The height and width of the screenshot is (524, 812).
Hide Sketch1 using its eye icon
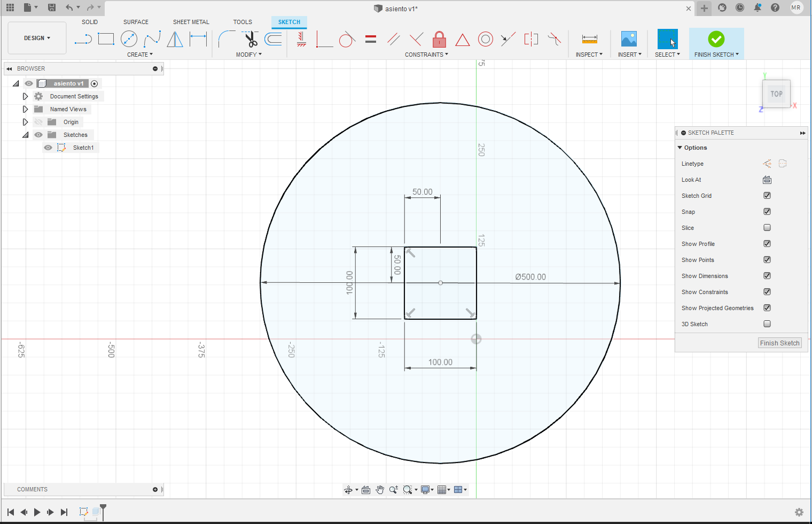(x=48, y=148)
